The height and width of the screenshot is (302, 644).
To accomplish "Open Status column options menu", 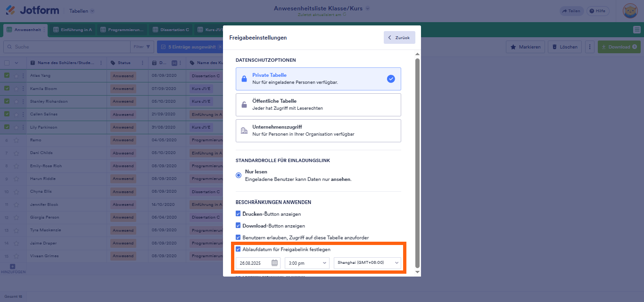I will point(143,63).
